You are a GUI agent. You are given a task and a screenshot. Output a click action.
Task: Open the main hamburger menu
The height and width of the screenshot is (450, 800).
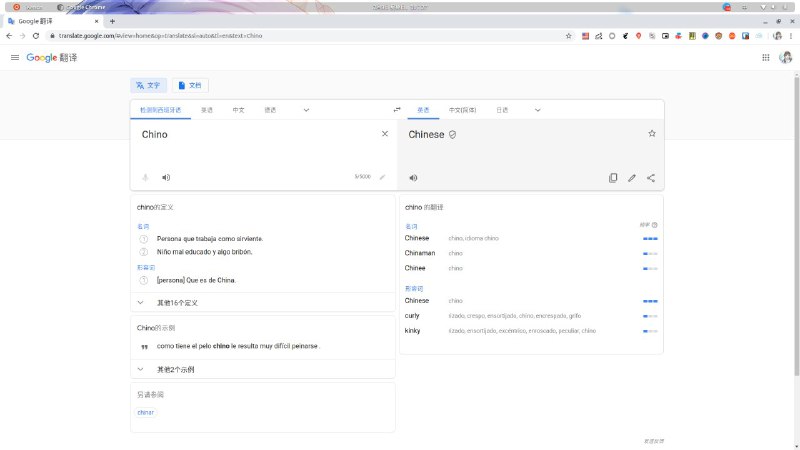(15, 58)
